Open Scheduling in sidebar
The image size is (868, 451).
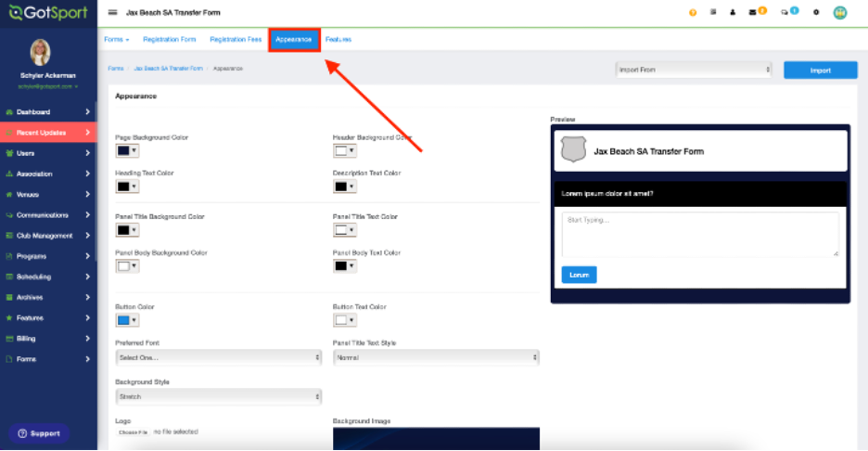point(48,277)
